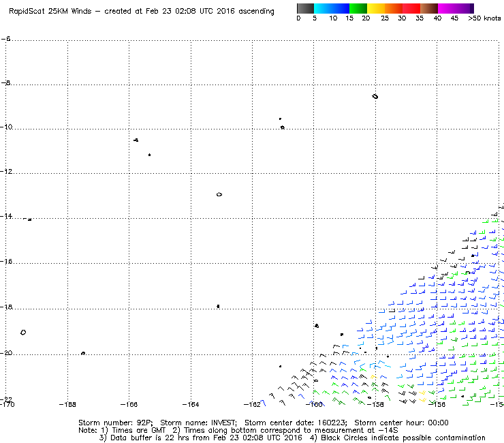Click the '-6' latitude axis label
The width and height of the screenshot is (504, 443).
click(5, 39)
